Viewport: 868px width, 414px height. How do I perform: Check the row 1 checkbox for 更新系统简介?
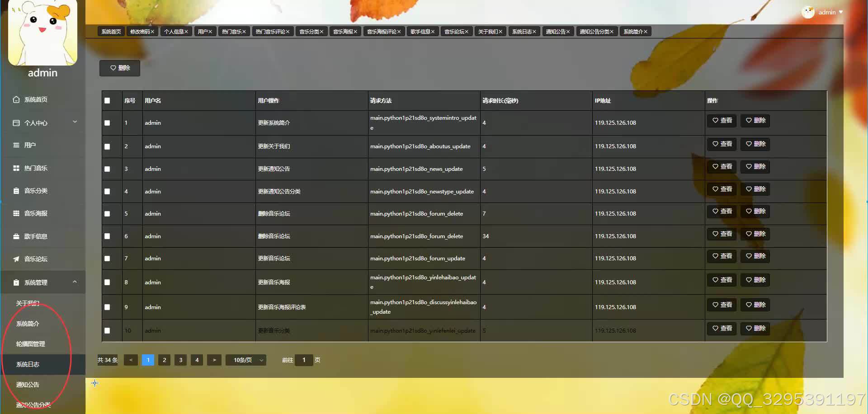pos(107,123)
